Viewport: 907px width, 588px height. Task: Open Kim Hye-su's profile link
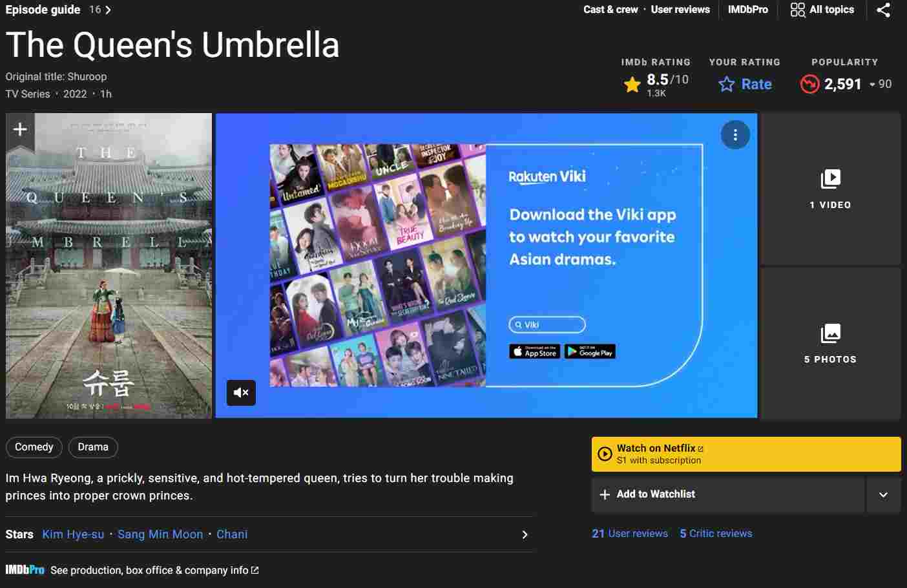pyautogui.click(x=73, y=534)
